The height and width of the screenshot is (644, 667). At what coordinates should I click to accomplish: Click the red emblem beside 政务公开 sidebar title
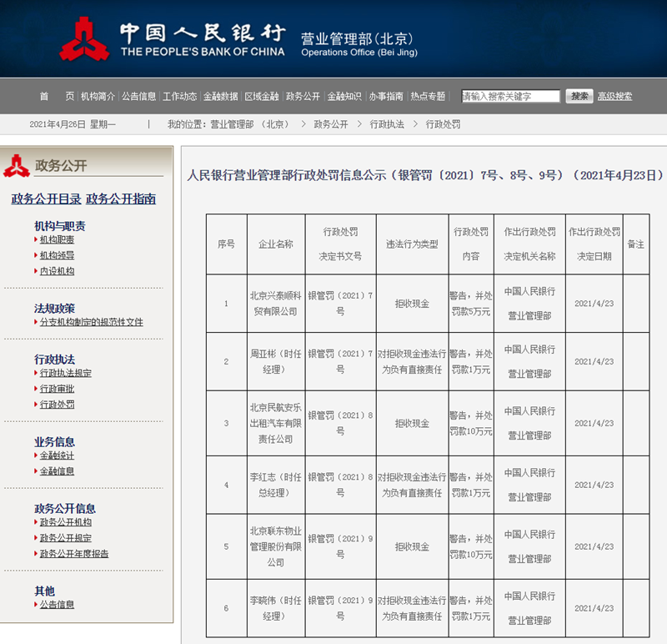tap(16, 165)
